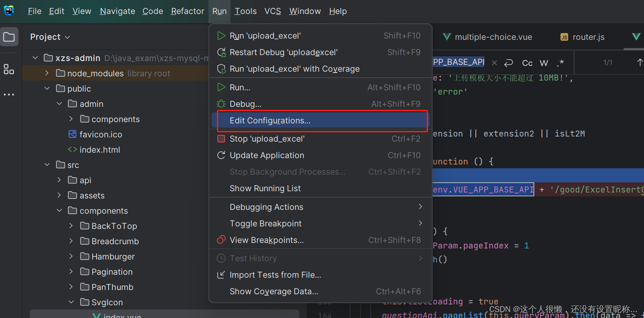Select the Breadcrumb folder

coord(115,241)
